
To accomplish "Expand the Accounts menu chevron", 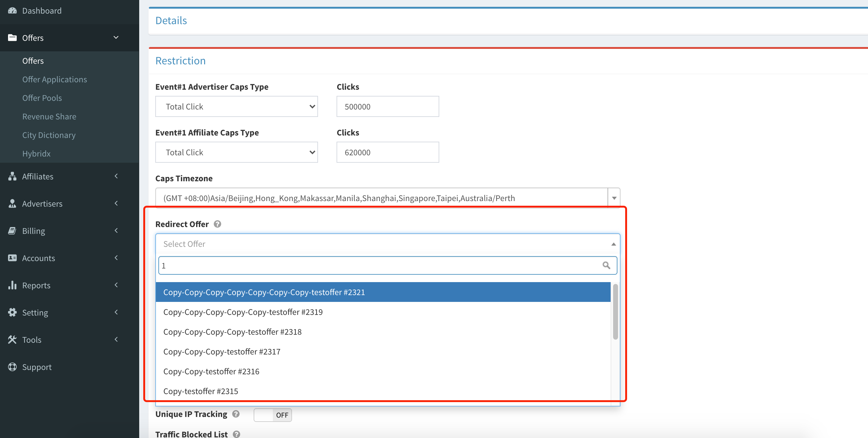I will [x=116, y=258].
